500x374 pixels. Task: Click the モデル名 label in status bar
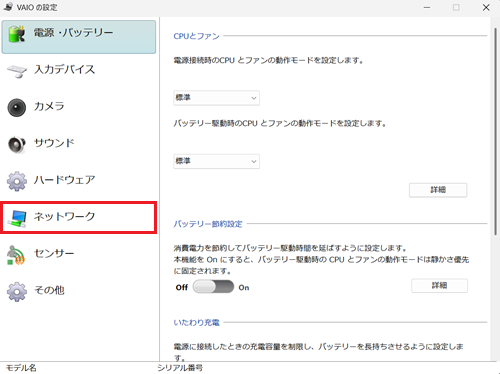(21, 368)
